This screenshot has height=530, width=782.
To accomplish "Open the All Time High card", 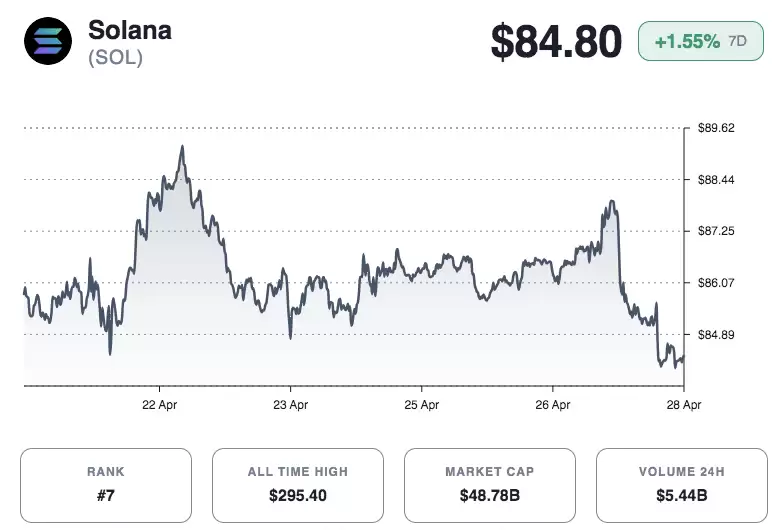I will (x=298, y=485).
